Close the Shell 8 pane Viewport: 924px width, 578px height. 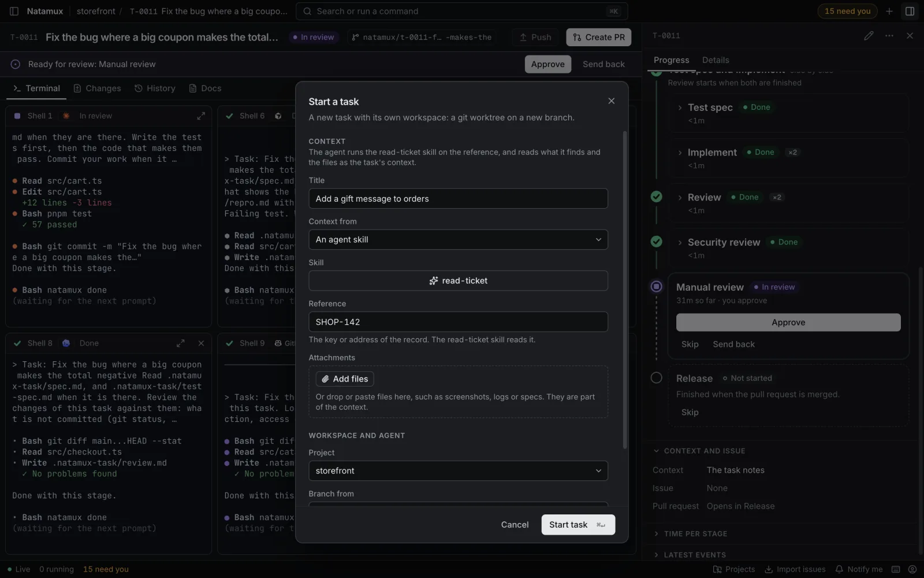[201, 343]
